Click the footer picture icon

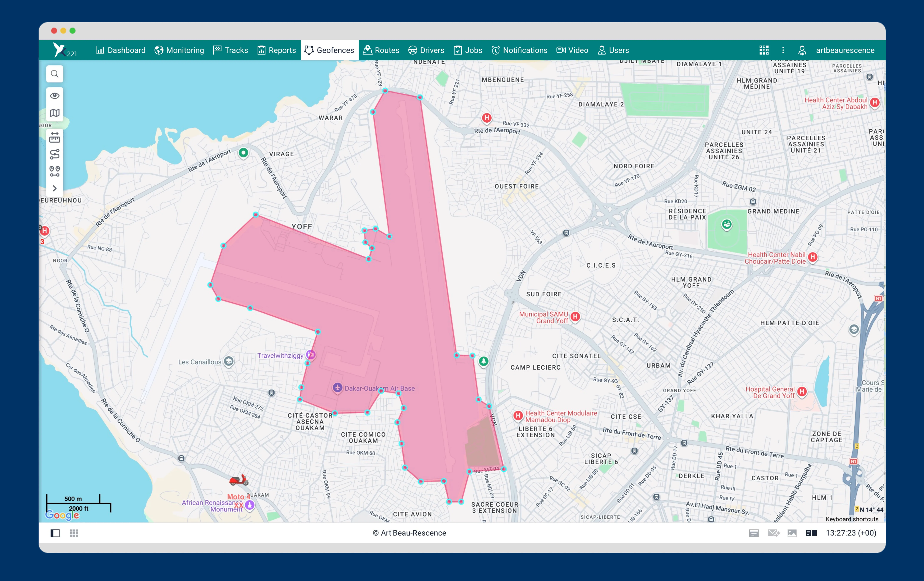tap(792, 533)
